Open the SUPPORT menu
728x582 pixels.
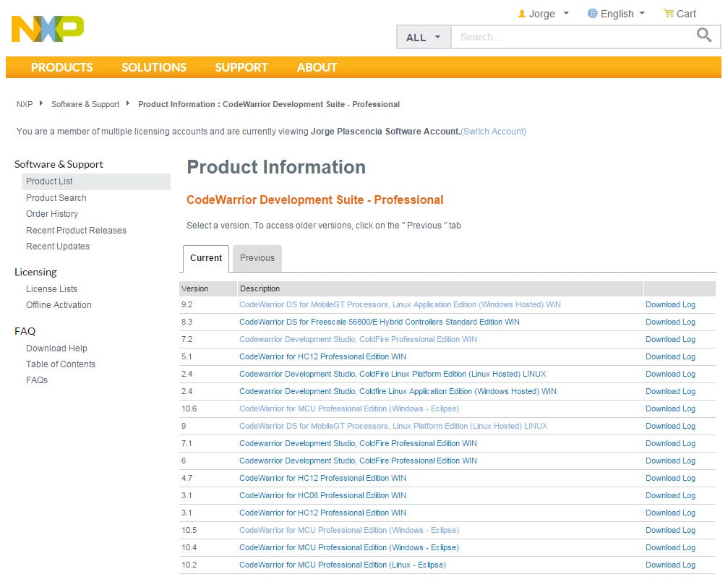point(241,67)
